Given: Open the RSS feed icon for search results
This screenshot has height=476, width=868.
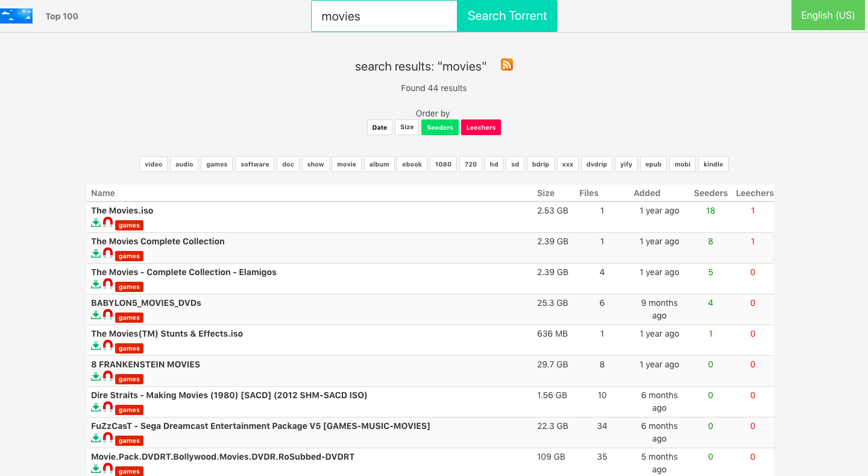Looking at the screenshot, I should pos(507,65).
